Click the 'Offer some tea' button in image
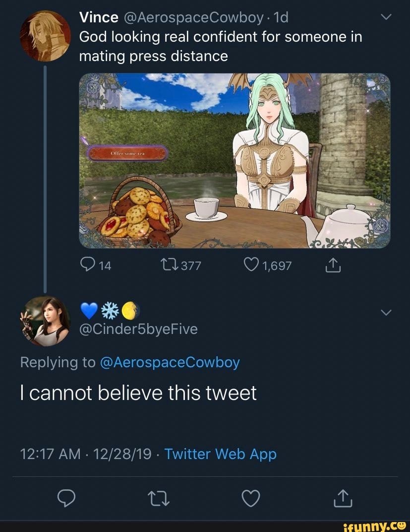The width and height of the screenshot is (410, 532). pos(128,152)
